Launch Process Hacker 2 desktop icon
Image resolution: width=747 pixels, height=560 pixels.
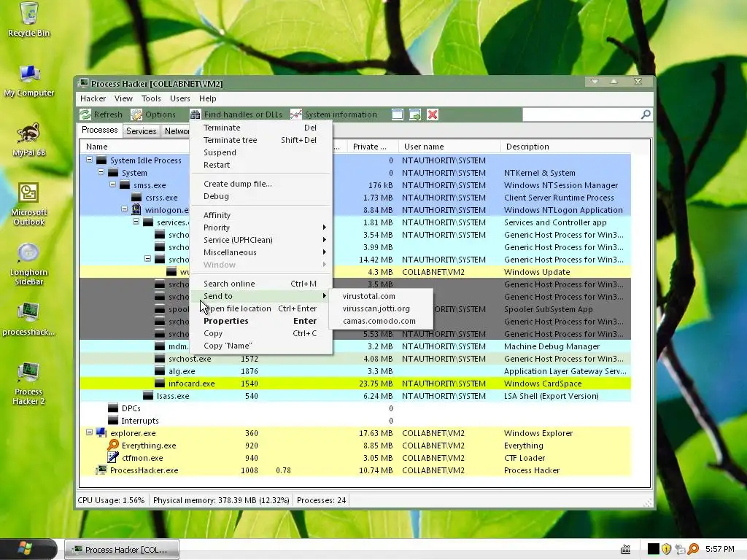(x=29, y=384)
